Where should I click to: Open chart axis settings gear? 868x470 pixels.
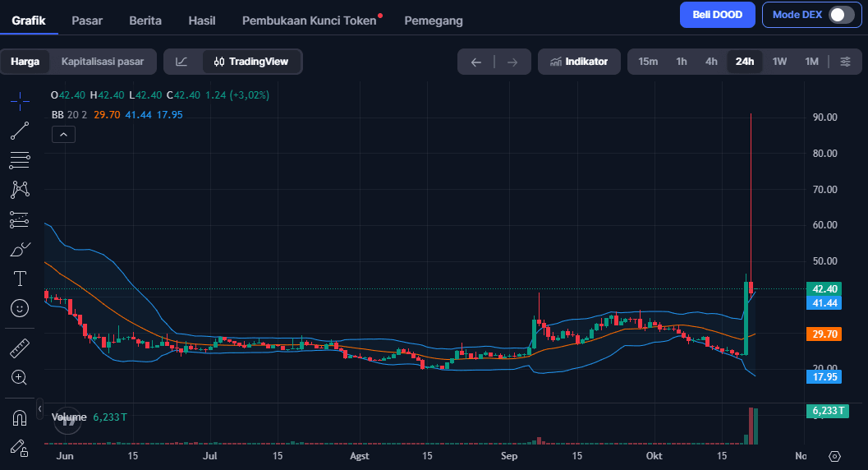pos(835,456)
